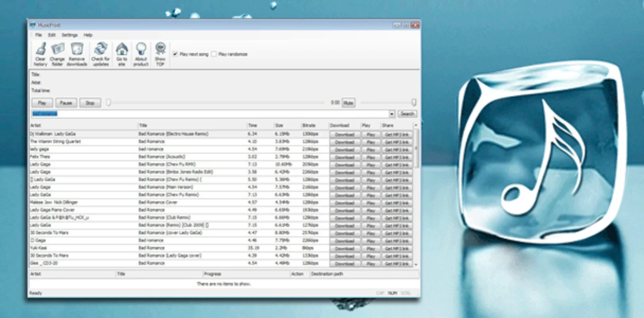Click the results list scroll down arrow
Image resolution: width=644 pixels, height=318 pixels.
click(x=416, y=264)
